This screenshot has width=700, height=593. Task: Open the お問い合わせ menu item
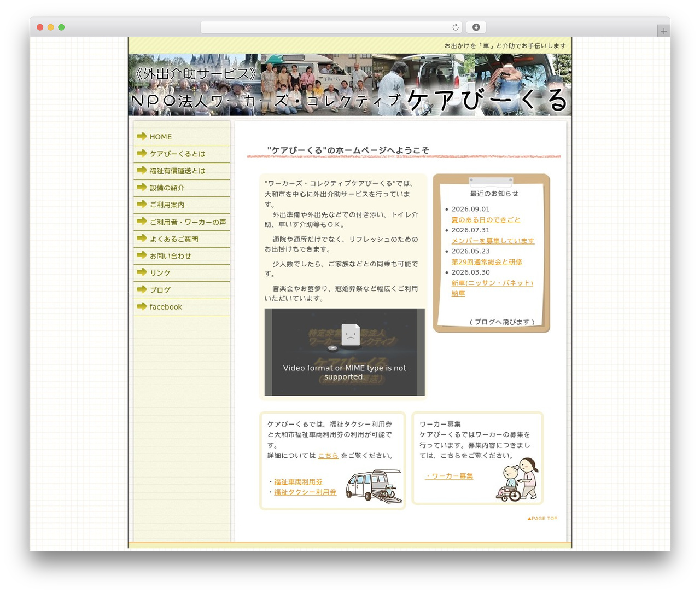(x=182, y=255)
